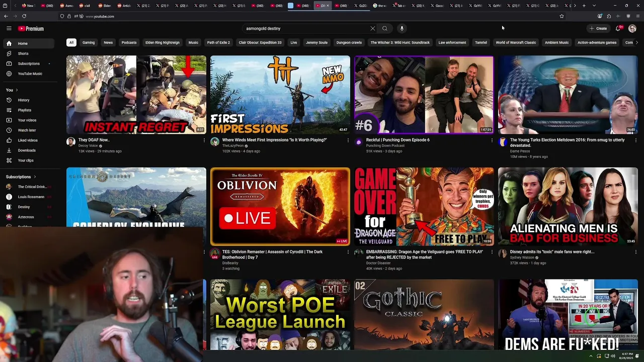Open options for Where Winds Meet video
Screen dimensions: 644x362
pos(348,140)
